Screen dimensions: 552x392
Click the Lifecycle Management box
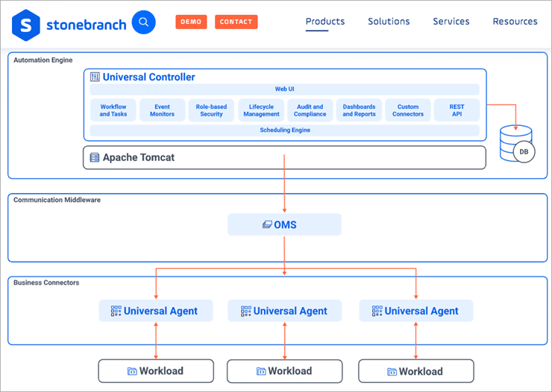click(261, 110)
